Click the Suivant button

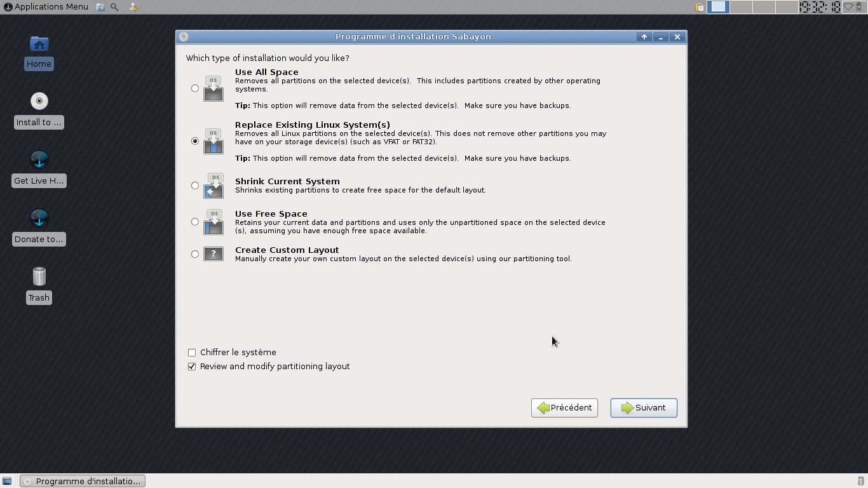pyautogui.click(x=644, y=408)
